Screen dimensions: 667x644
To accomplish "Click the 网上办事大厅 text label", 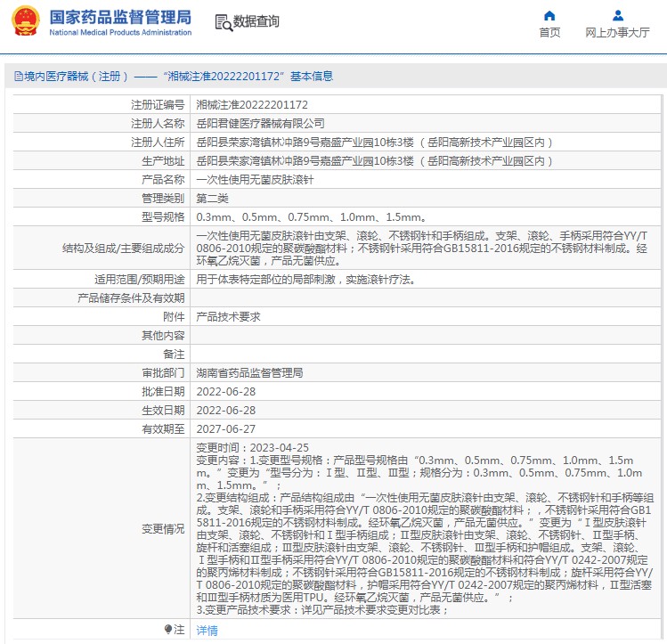I will (618, 33).
